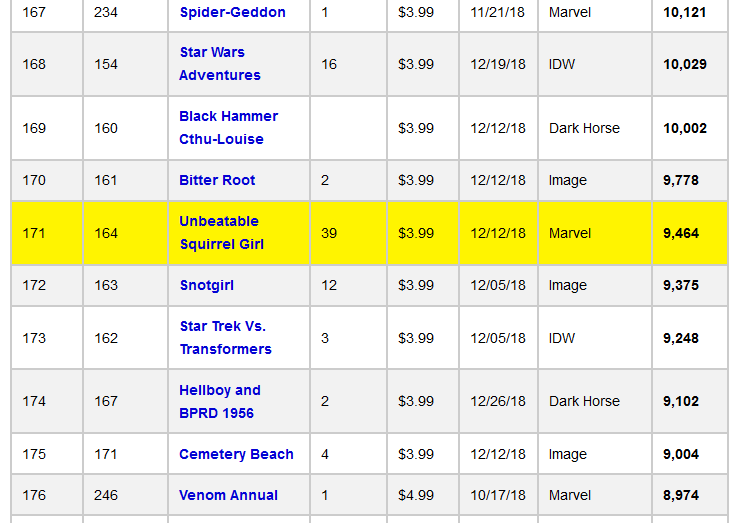736x523 pixels.
Task: Click the 10/17/18 release date cell
Action: pos(498,495)
